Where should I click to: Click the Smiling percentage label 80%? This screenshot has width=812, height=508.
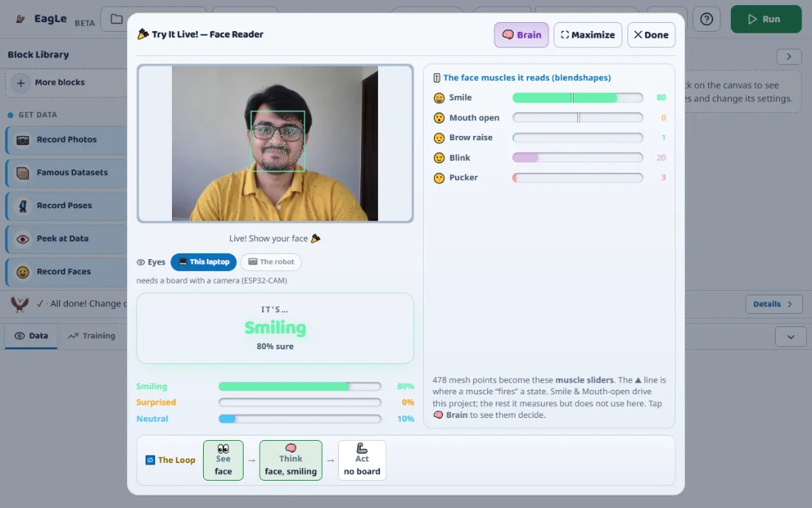(405, 386)
